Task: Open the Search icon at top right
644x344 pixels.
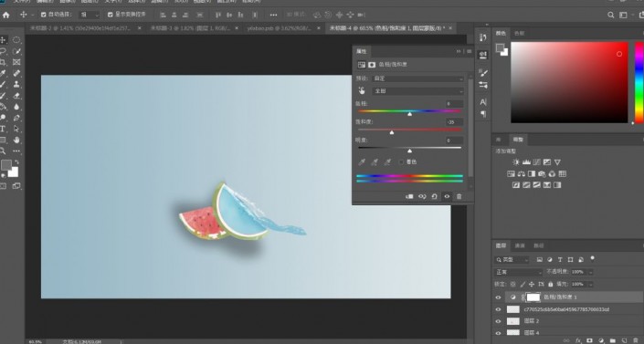Action: 611,16
